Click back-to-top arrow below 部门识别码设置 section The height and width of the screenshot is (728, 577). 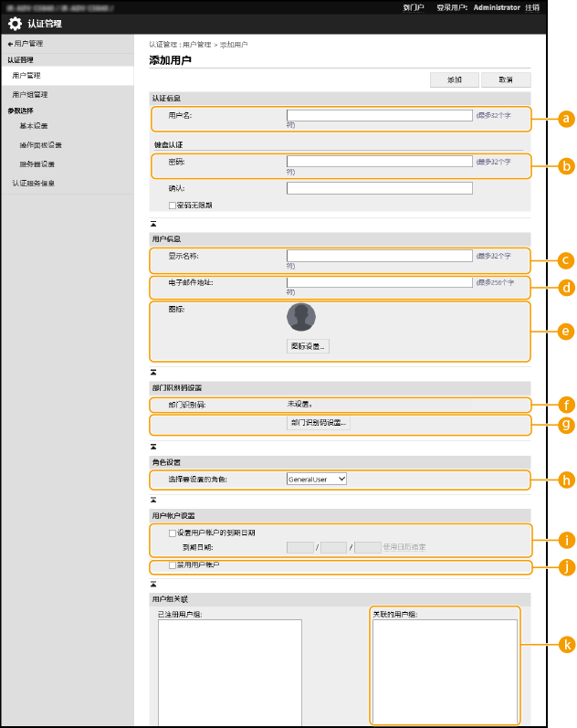point(153,448)
